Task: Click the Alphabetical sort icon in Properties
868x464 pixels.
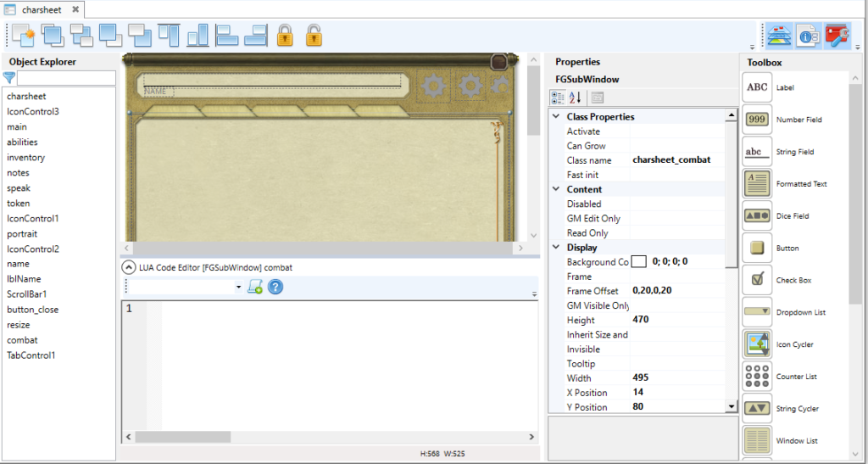Action: click(576, 98)
